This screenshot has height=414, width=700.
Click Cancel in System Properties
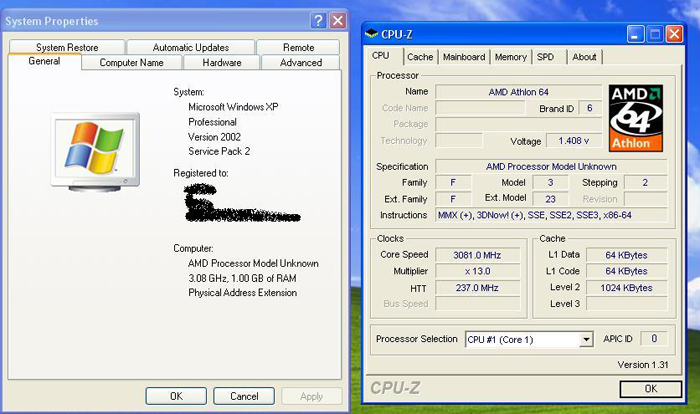(244, 396)
